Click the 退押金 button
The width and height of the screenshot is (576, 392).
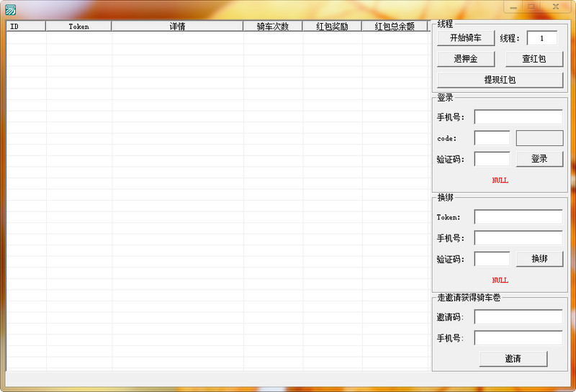[465, 59]
